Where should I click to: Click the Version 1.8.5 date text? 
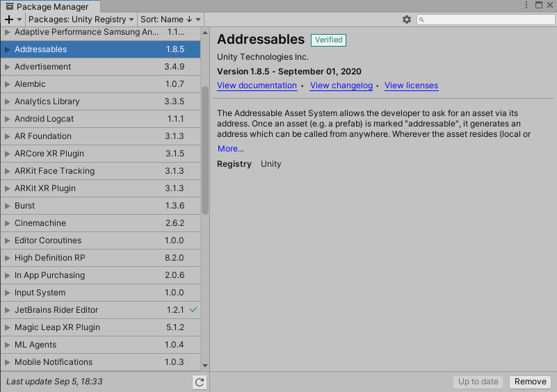click(289, 72)
